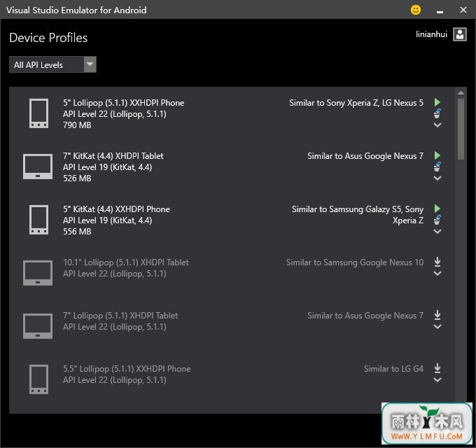The height and width of the screenshot is (448, 476).
Task: Download the 5.5" Lollipop XXHDPI Phone profile
Action: [x=437, y=368]
